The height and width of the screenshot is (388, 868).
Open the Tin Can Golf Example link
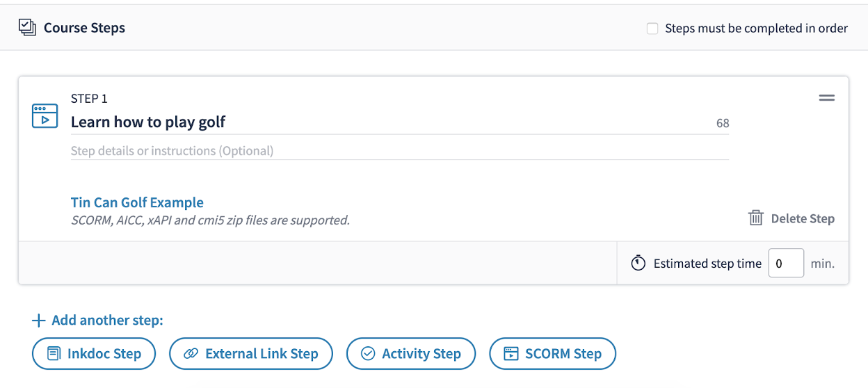pos(137,202)
